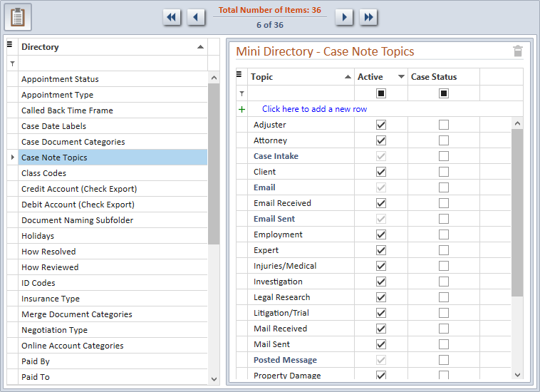Open Topic grid menu icon
Screen dimensions: 540x392
[x=239, y=74]
